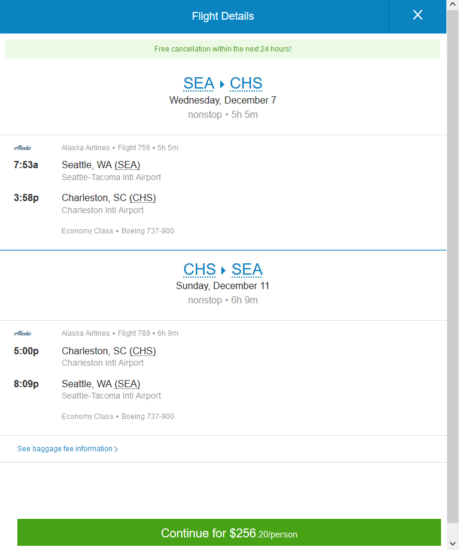Open SEA origin link in outbound header
The image size is (459, 550).
198,83
